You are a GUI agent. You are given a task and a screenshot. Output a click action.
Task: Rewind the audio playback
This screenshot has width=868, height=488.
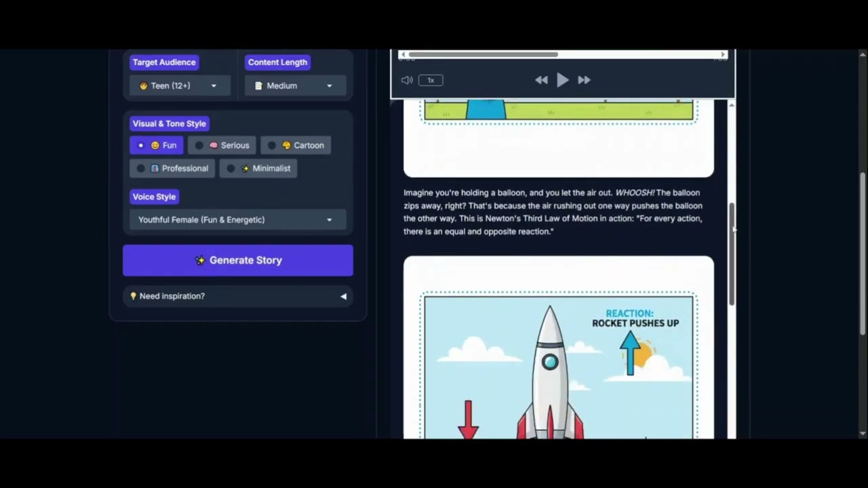click(x=541, y=80)
